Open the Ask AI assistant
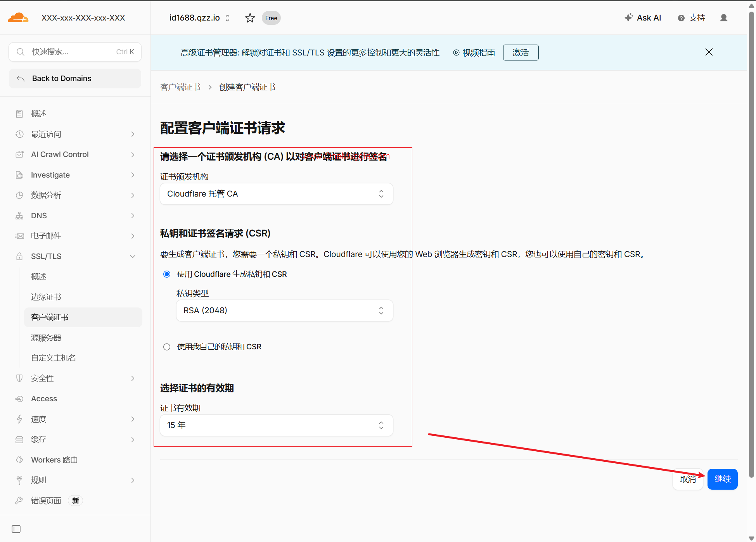Screen dimensions: 756x542 tap(643, 18)
